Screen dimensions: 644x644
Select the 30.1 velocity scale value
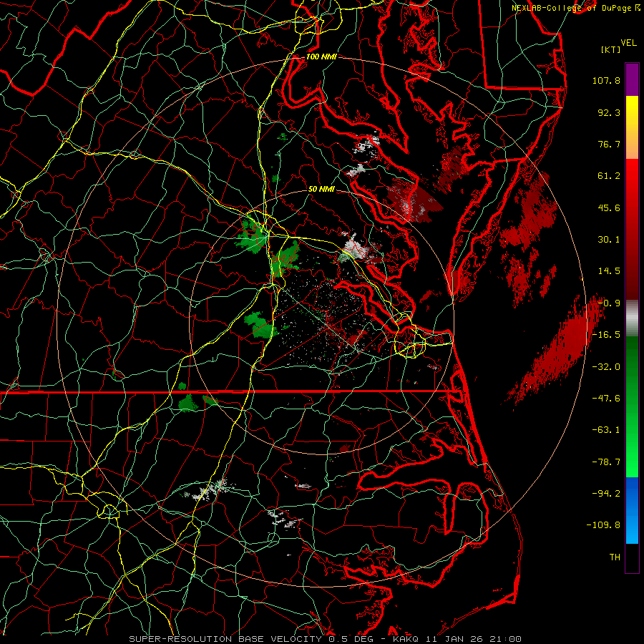tap(609, 240)
